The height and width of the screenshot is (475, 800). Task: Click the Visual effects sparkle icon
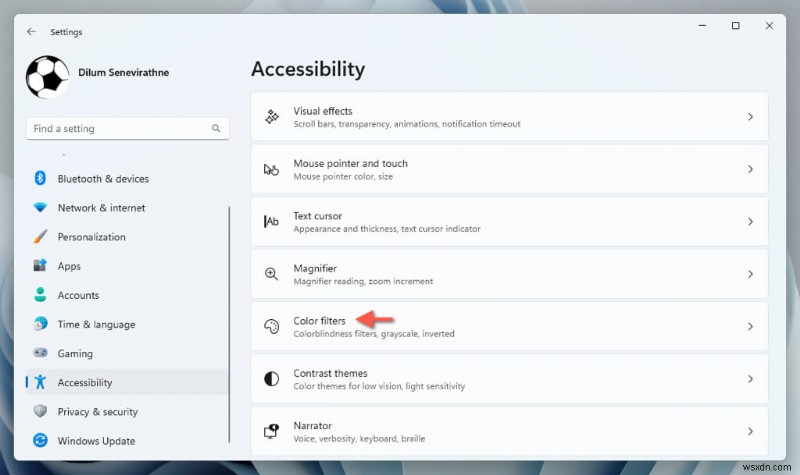coord(271,117)
